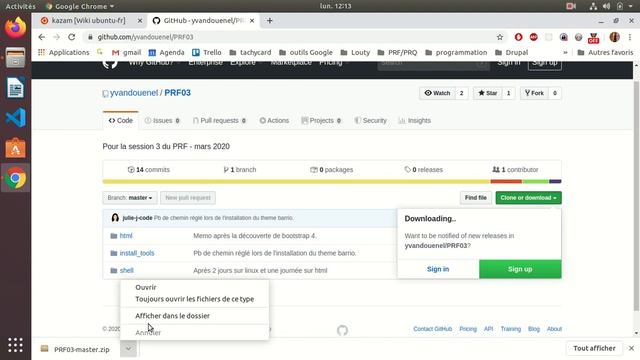Click Tout afficher in downloads bar
640x360 pixels.
[594, 348]
